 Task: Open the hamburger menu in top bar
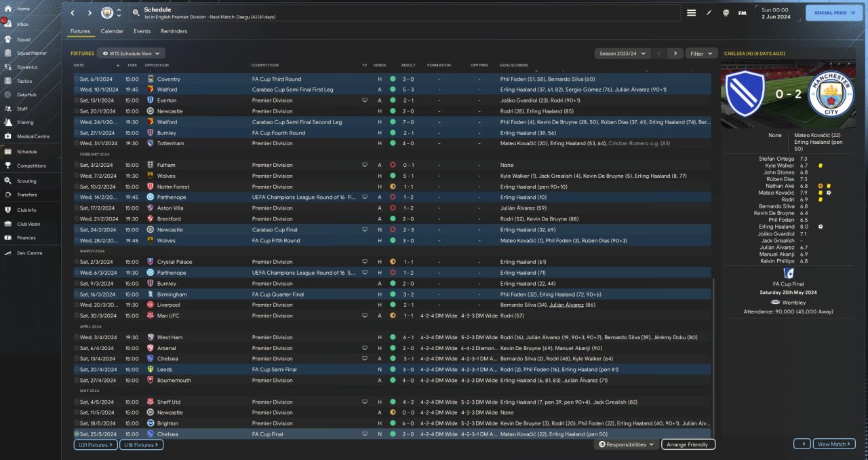[691, 13]
